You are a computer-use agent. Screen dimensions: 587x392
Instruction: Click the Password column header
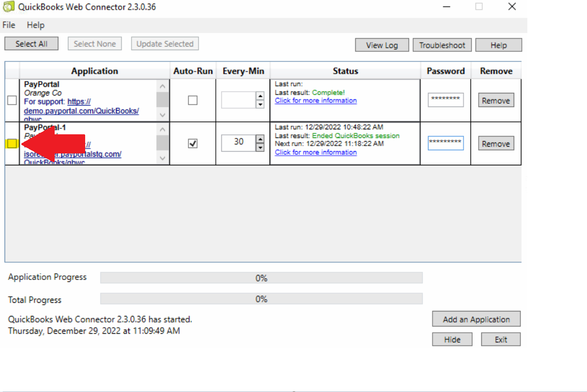point(446,71)
